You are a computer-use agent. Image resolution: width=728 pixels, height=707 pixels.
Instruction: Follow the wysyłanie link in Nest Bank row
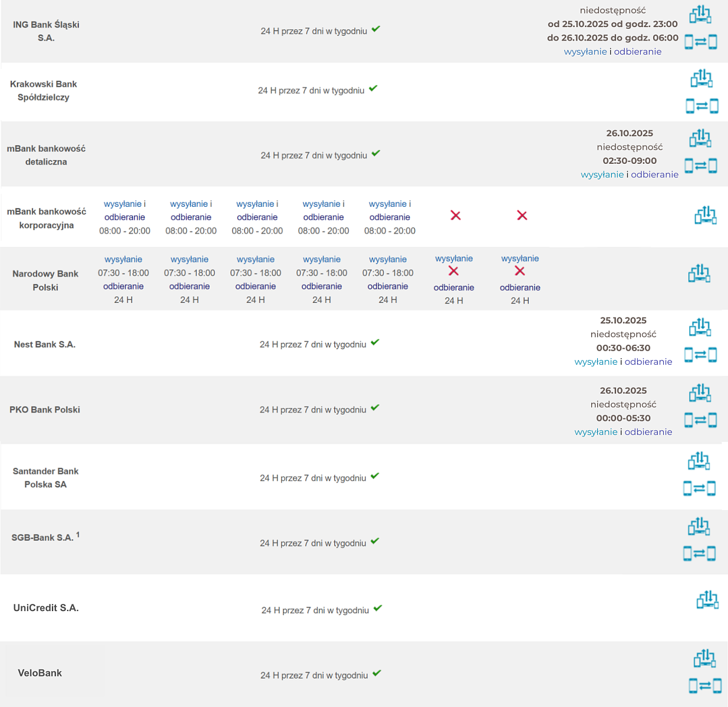[x=595, y=362]
